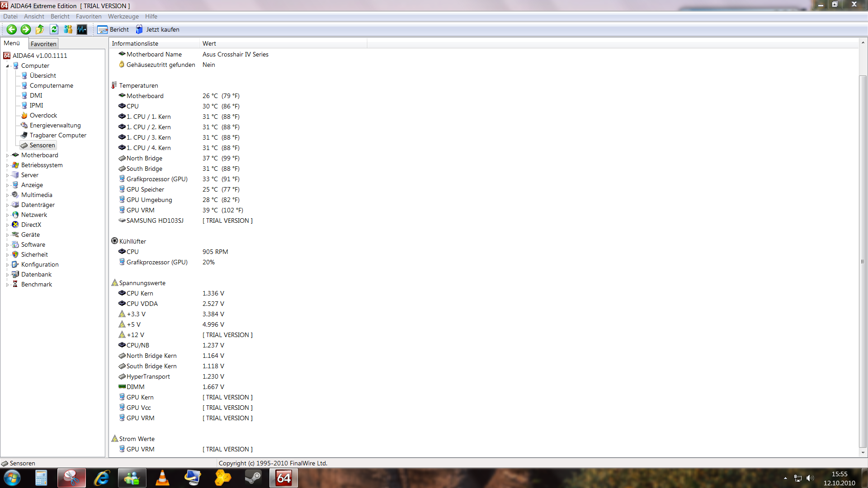Expand the Server tree node
Image resolution: width=868 pixels, height=488 pixels.
(7, 175)
